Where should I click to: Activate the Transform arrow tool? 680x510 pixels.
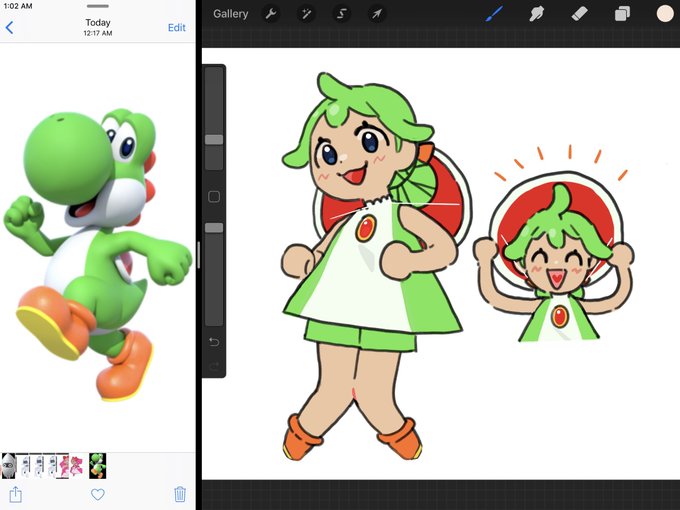376,14
